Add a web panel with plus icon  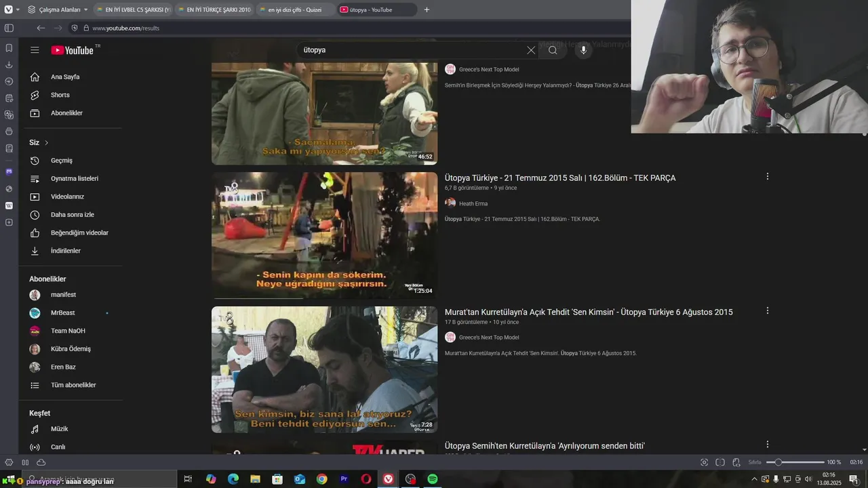(x=9, y=222)
